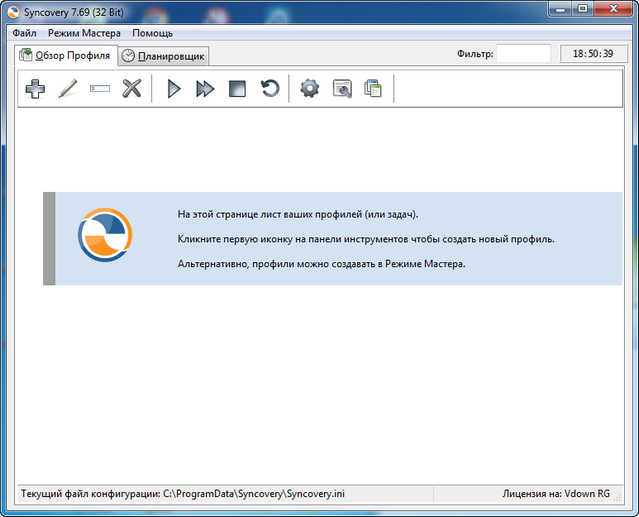639x517 pixels.
Task: Edit profile using the pencil icon
Action: tap(68, 88)
